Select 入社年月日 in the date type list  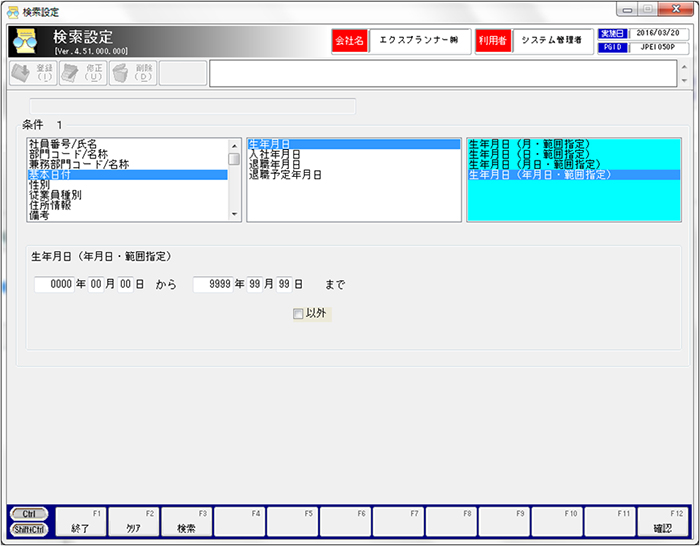275,155
